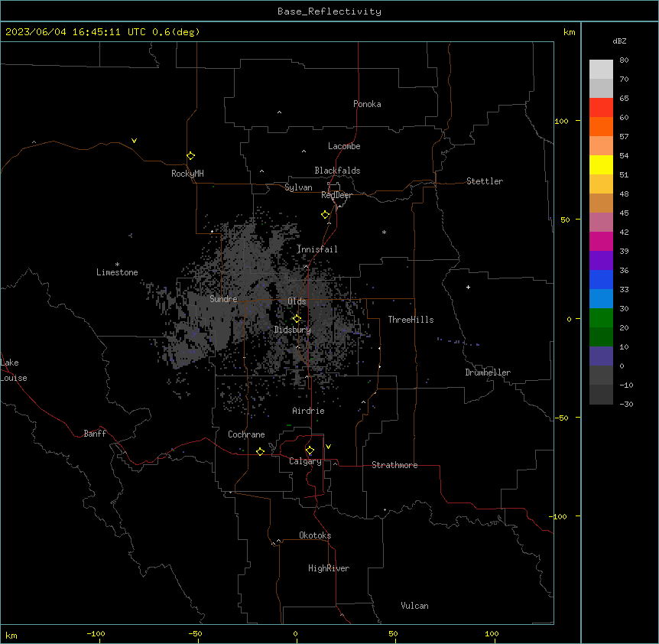Click the Blackfalds city label
The height and width of the screenshot is (644, 659).
click(x=337, y=171)
